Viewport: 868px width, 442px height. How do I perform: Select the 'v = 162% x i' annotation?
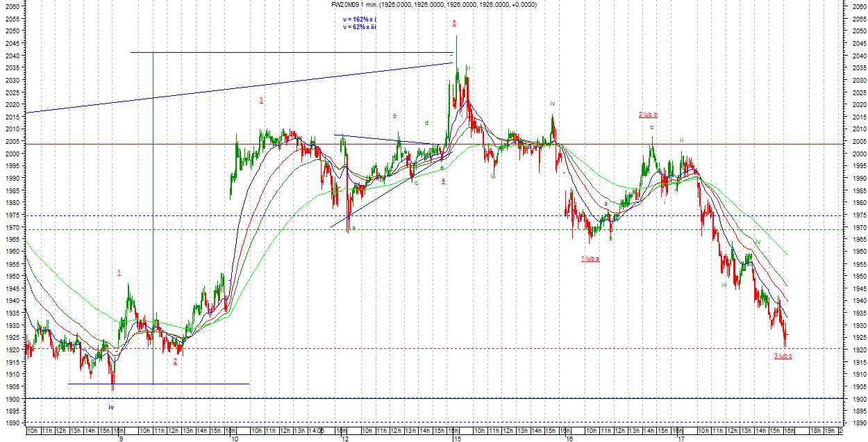click(360, 19)
